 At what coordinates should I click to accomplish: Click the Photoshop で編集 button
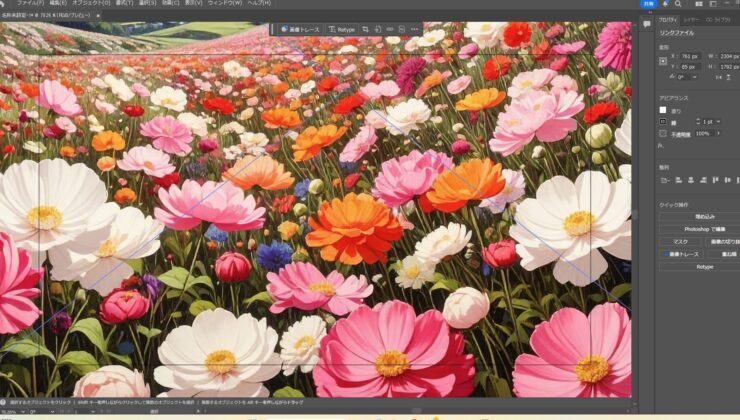[704, 229]
